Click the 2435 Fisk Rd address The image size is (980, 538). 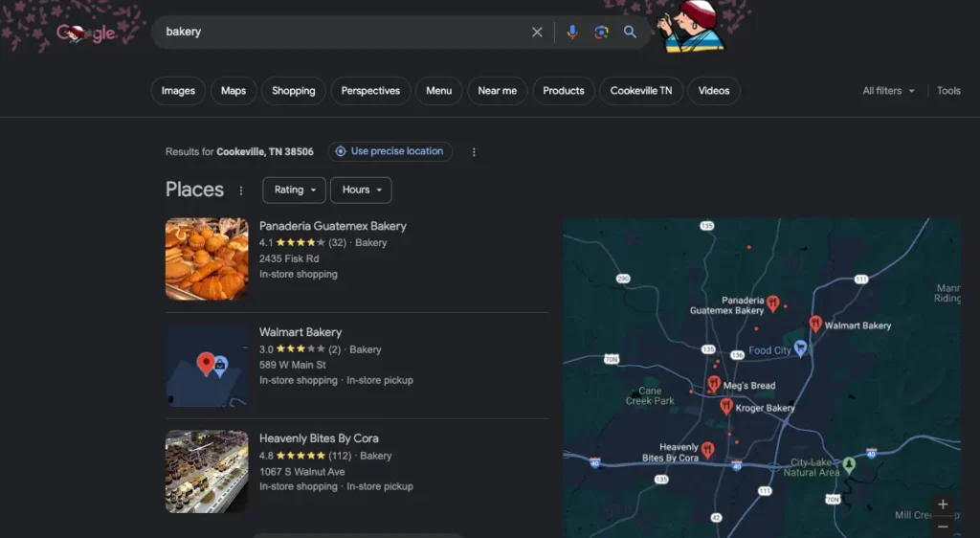289,258
